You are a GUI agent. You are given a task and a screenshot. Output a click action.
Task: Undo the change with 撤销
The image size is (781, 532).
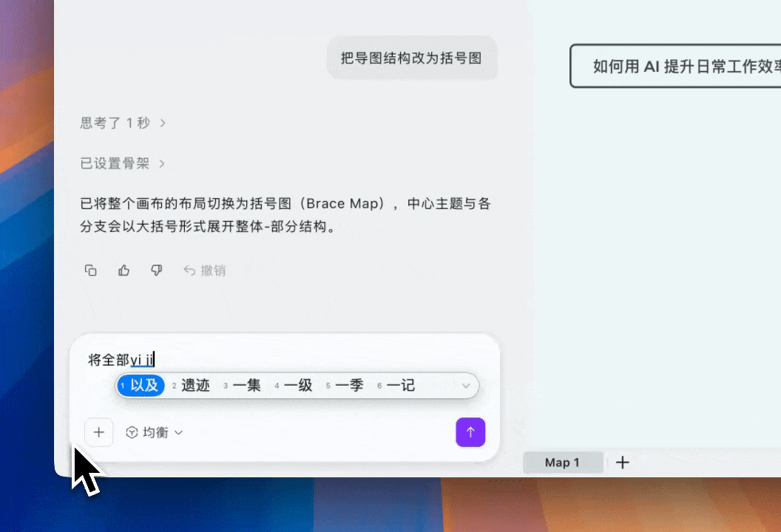pyautogui.click(x=205, y=270)
